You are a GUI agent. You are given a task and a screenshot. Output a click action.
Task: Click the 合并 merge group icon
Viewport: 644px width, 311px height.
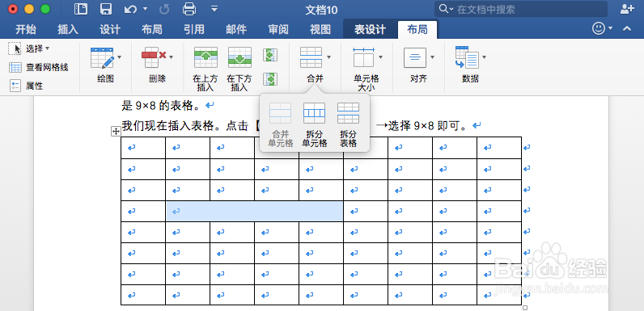click(311, 57)
